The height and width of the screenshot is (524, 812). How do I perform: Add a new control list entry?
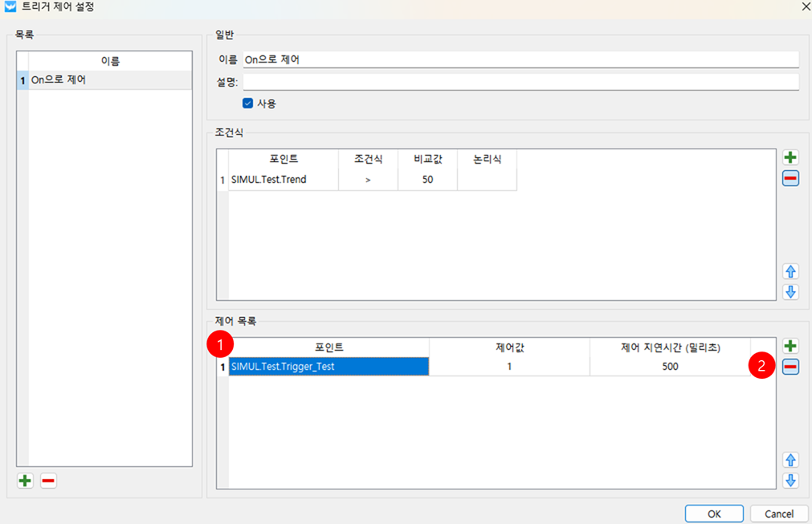pyautogui.click(x=790, y=346)
